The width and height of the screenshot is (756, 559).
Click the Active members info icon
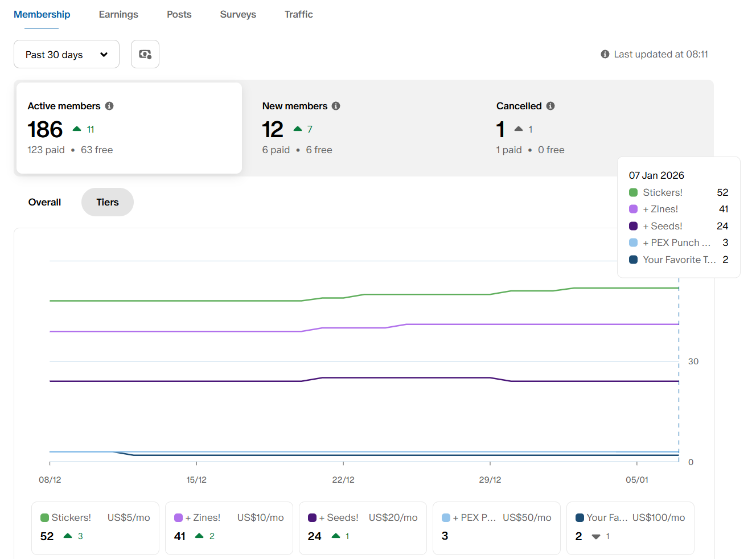[109, 106]
